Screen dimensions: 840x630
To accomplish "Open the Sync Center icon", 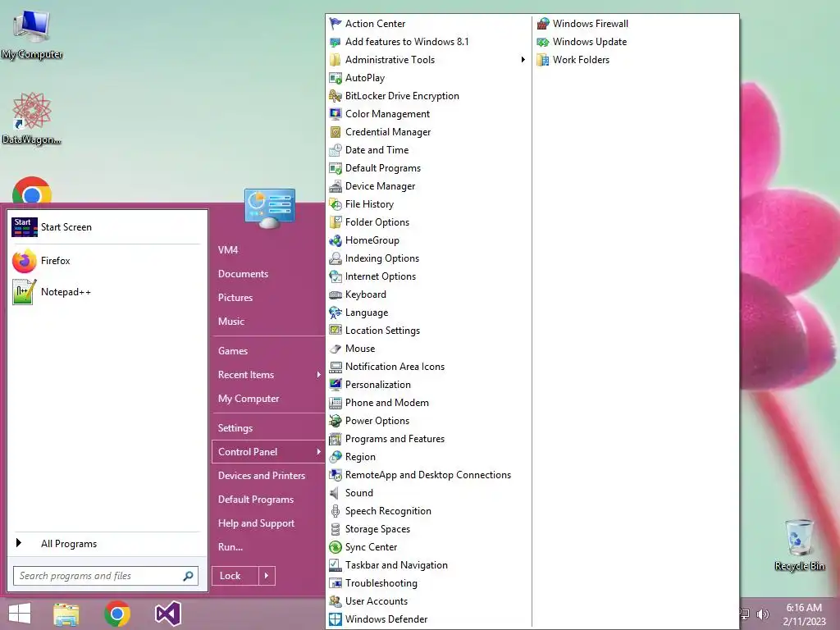I will pos(336,547).
